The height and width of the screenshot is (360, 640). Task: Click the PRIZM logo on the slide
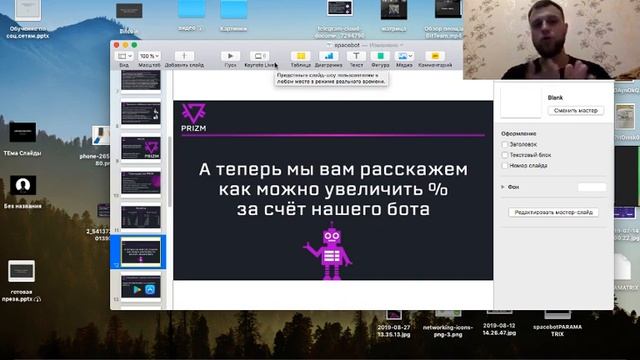pos(193,118)
